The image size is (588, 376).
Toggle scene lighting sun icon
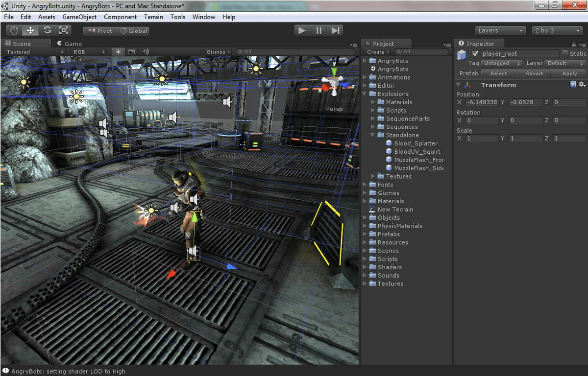[118, 51]
